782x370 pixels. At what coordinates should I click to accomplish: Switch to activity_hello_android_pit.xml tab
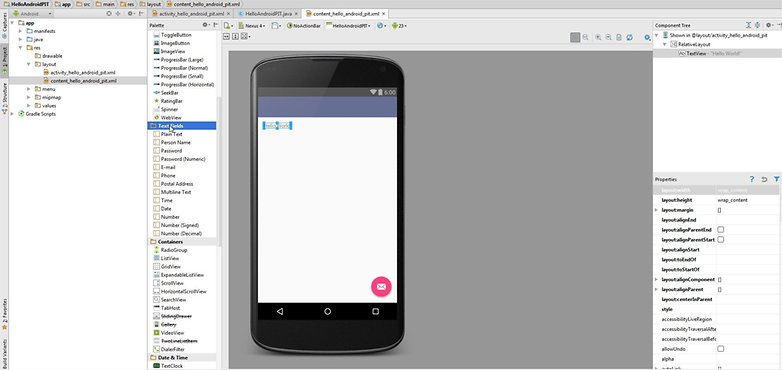pos(191,13)
